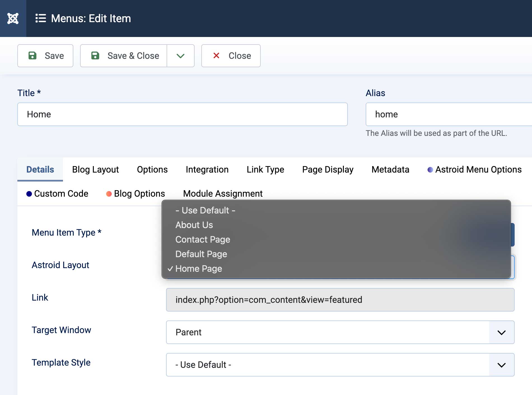The height and width of the screenshot is (395, 532).
Task: Click the Astroid Layout label
Action: tap(60, 265)
